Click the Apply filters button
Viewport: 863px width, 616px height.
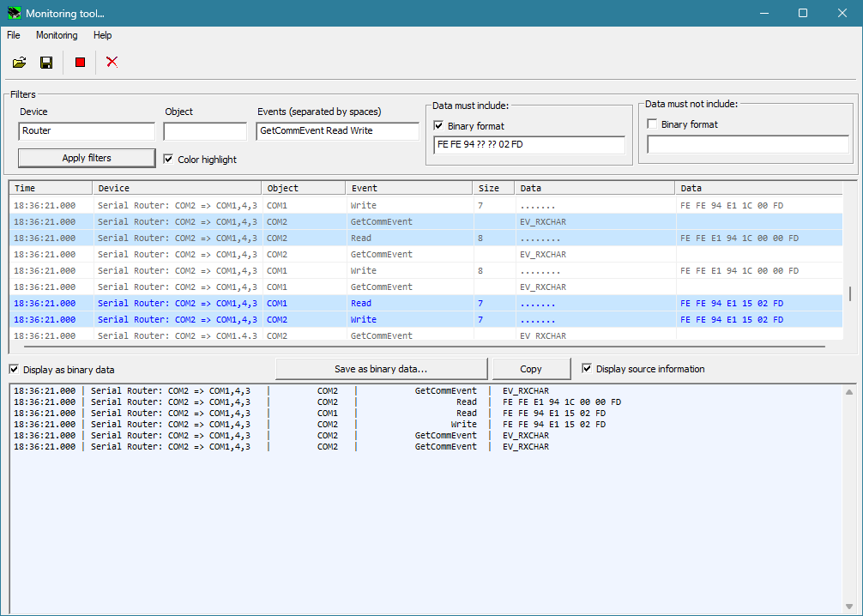87,158
